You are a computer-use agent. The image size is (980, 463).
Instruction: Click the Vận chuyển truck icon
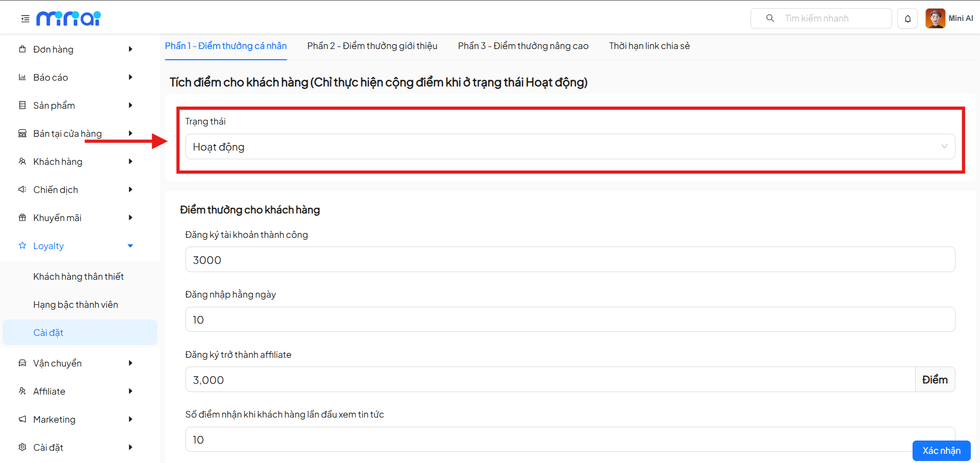coord(22,363)
